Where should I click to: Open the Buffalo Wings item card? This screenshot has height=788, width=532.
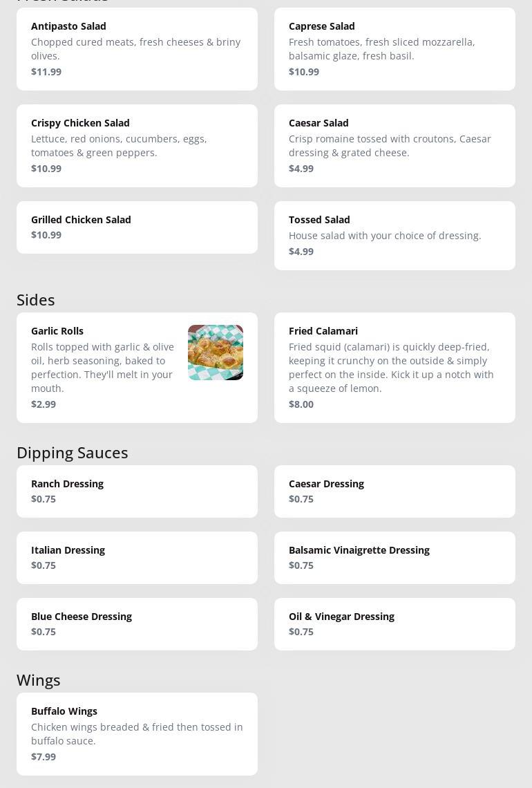[x=137, y=734]
